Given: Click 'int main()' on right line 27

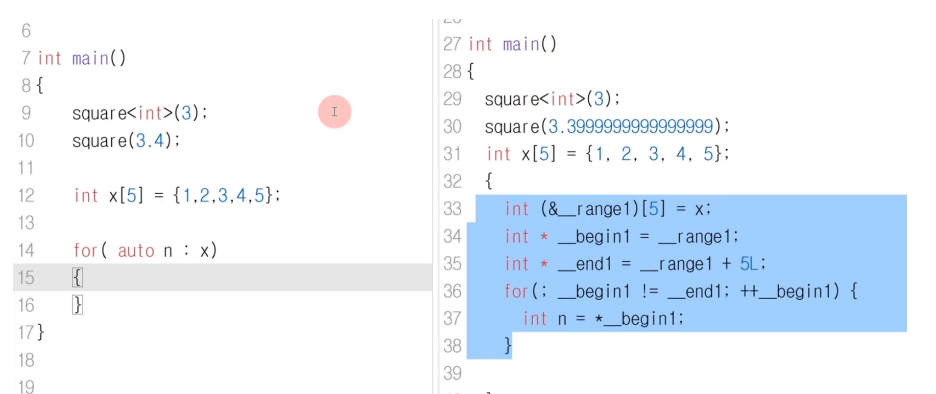Looking at the screenshot, I should [x=512, y=44].
